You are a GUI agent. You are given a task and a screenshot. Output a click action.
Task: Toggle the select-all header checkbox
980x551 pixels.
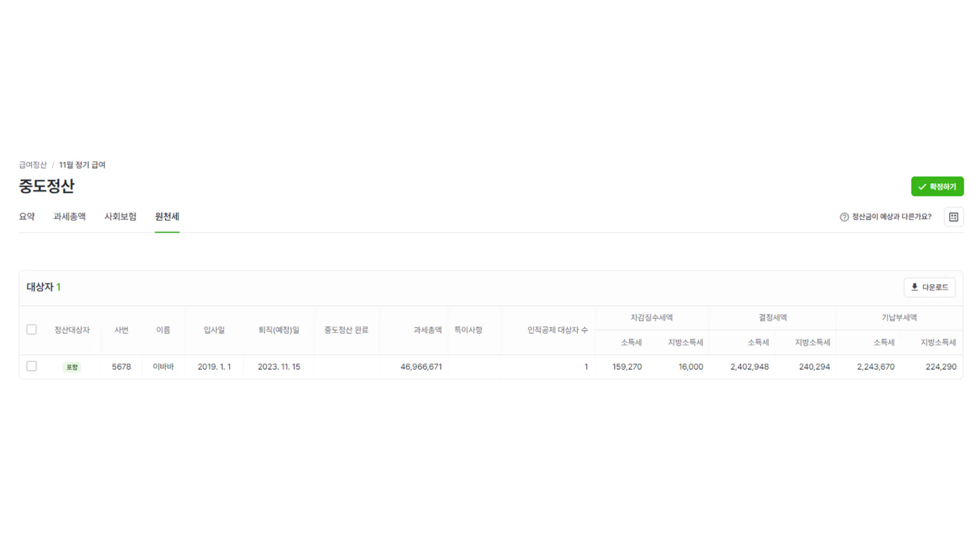31,330
